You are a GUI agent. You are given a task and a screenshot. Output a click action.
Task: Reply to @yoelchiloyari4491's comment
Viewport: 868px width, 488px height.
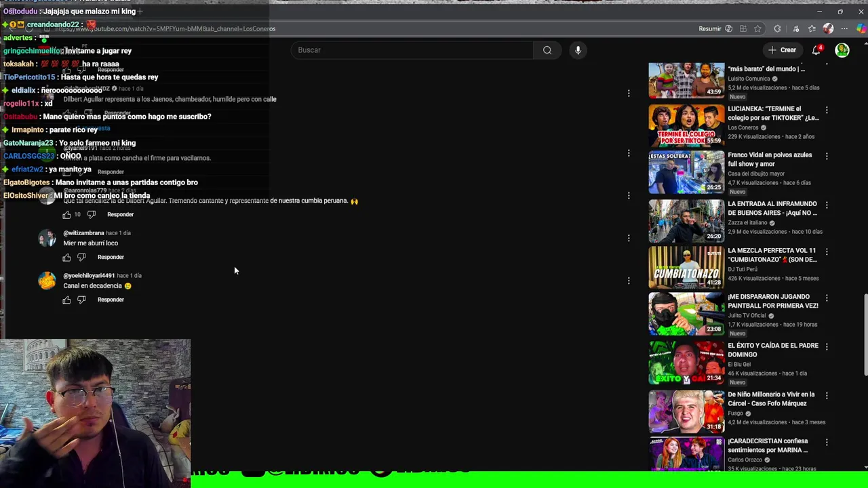pyautogui.click(x=111, y=300)
